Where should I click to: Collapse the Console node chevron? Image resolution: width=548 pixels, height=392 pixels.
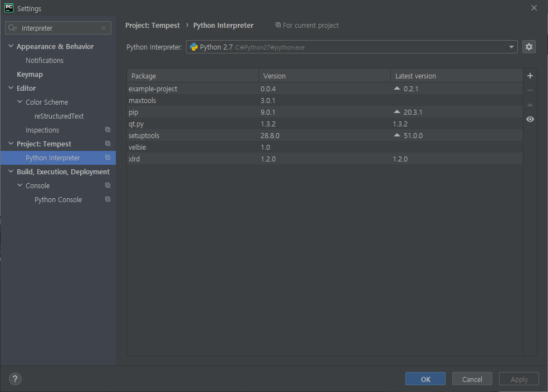pyautogui.click(x=19, y=185)
